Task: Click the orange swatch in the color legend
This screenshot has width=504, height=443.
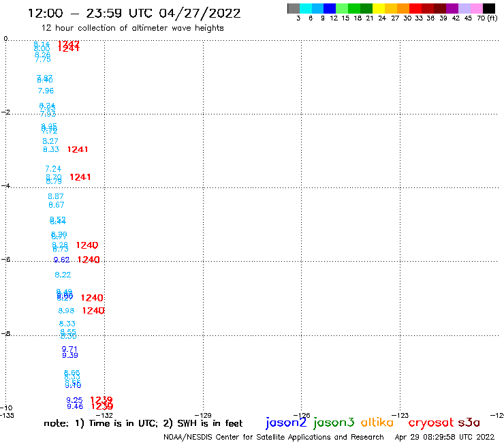Action: [403, 8]
